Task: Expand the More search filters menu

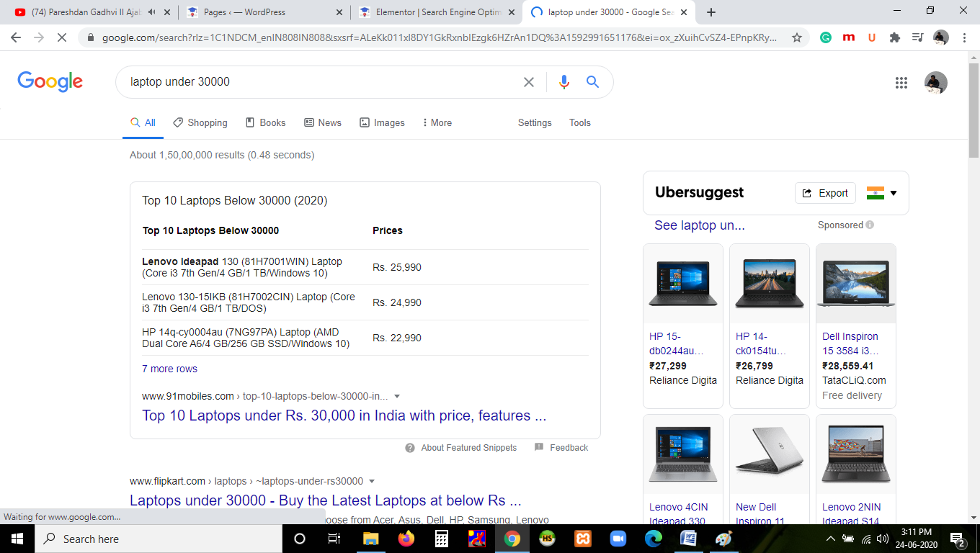Action: pyautogui.click(x=437, y=122)
